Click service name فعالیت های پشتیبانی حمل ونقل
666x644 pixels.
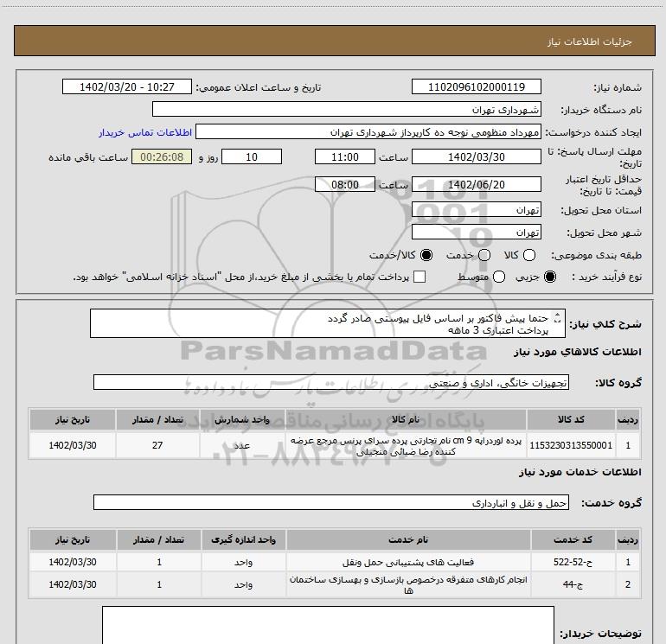pyautogui.click(x=408, y=562)
